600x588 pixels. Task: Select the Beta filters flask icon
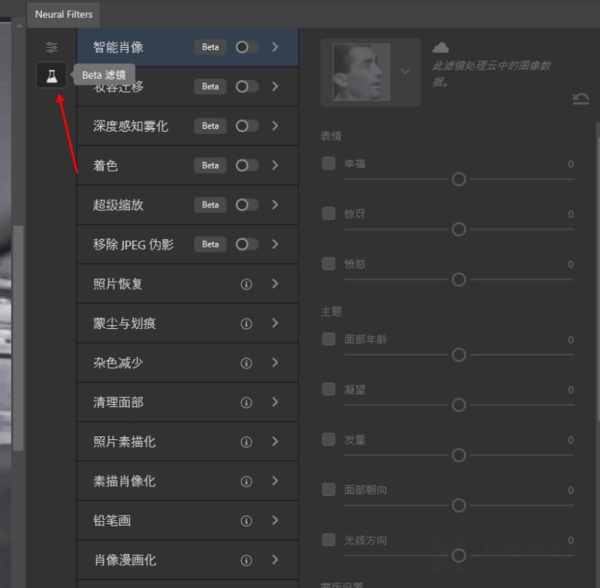52,75
